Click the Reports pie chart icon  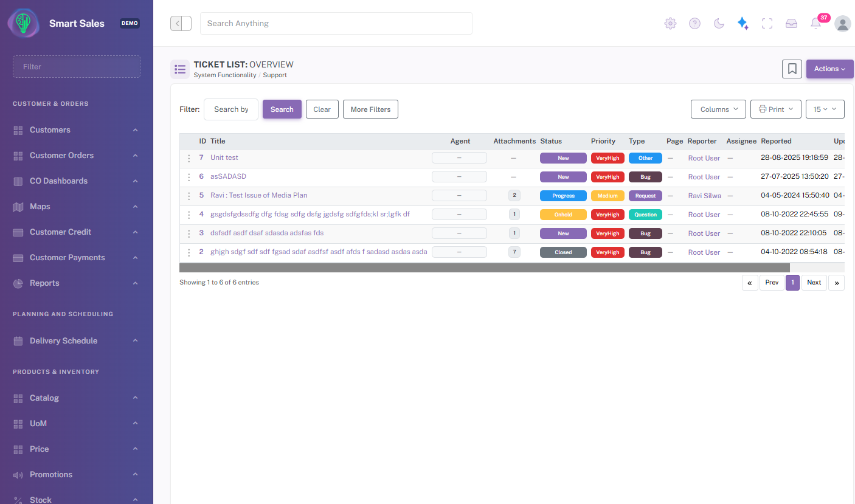[x=18, y=283]
